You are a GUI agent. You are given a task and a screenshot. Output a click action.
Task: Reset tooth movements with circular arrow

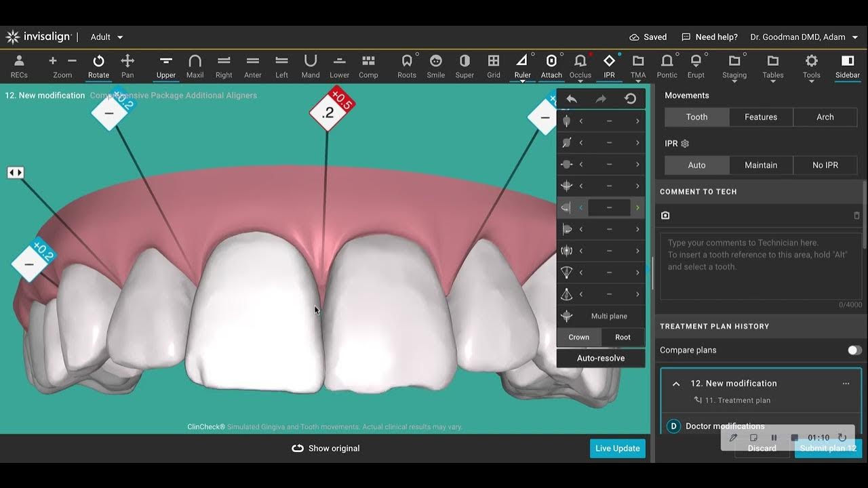pyautogui.click(x=630, y=99)
